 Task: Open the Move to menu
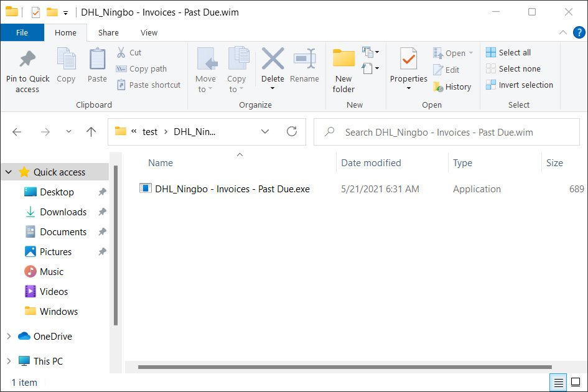click(205, 70)
